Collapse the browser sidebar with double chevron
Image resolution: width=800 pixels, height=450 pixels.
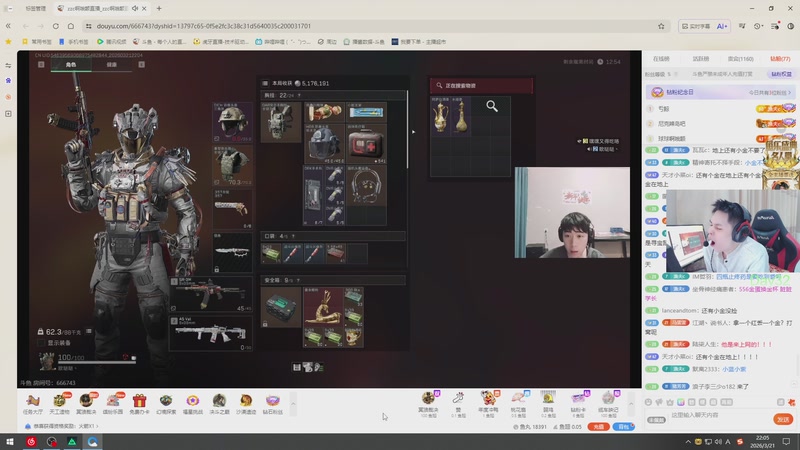pos(8,26)
